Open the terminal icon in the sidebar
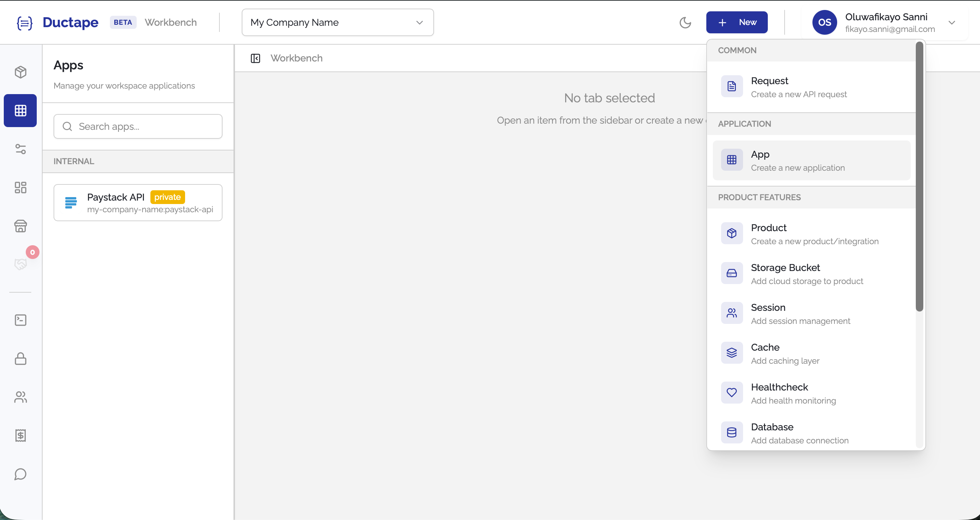The image size is (980, 520). click(x=20, y=320)
